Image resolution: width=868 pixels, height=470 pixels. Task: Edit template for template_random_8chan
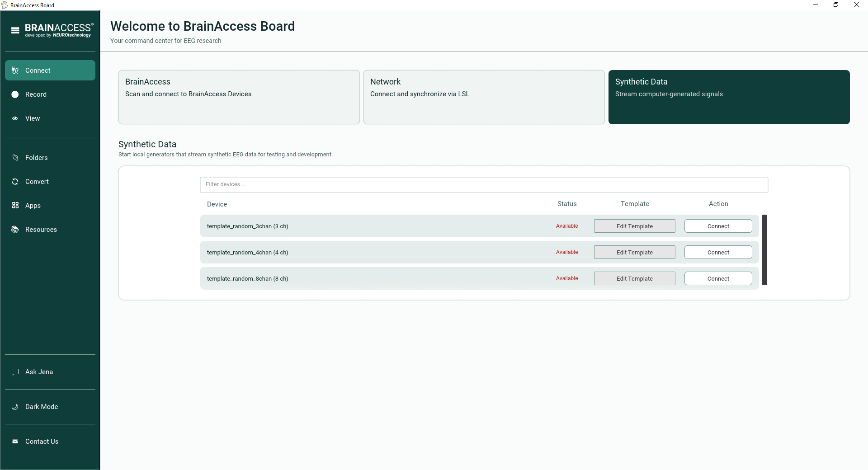tap(635, 278)
